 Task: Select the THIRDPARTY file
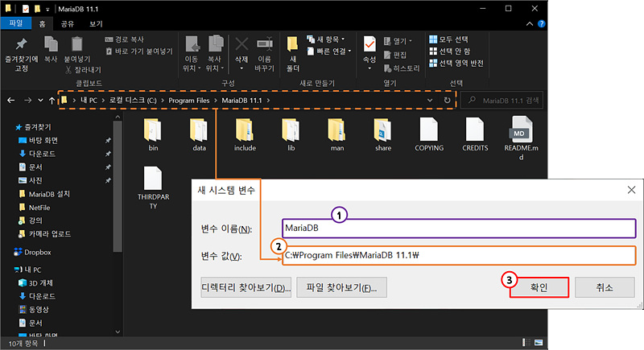153,188
